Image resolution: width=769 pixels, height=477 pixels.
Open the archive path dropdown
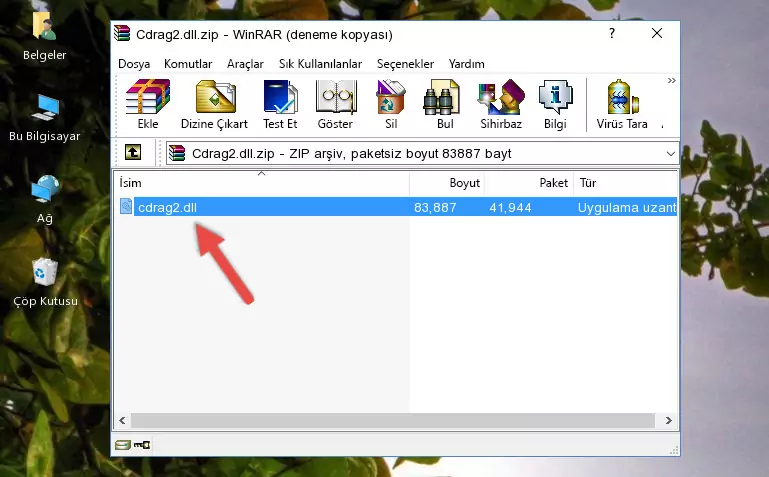coord(670,153)
